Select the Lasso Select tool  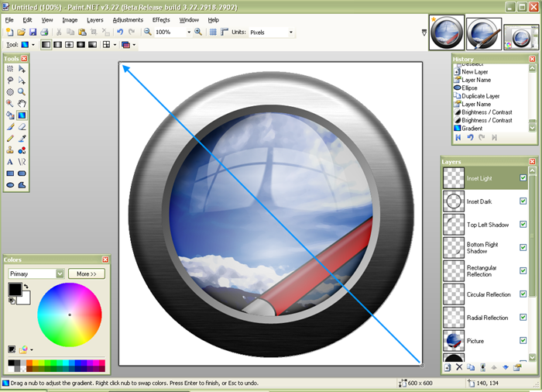pos(10,81)
